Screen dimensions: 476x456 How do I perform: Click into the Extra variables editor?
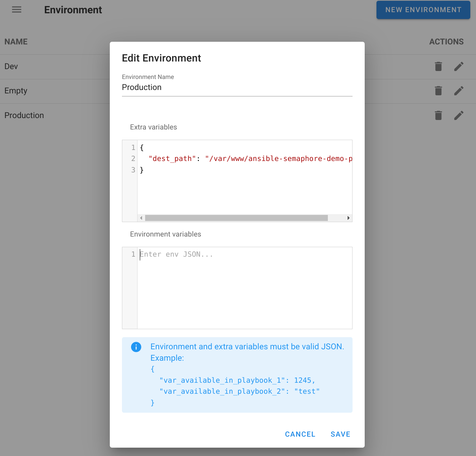244,190
